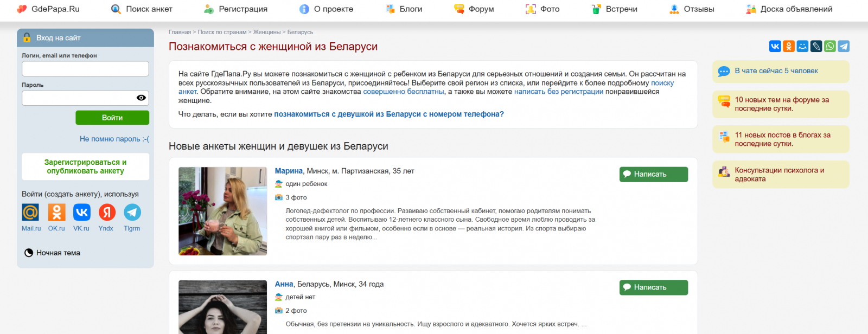
Task: Open the Форум menu item
Action: pyautogui.click(x=474, y=9)
